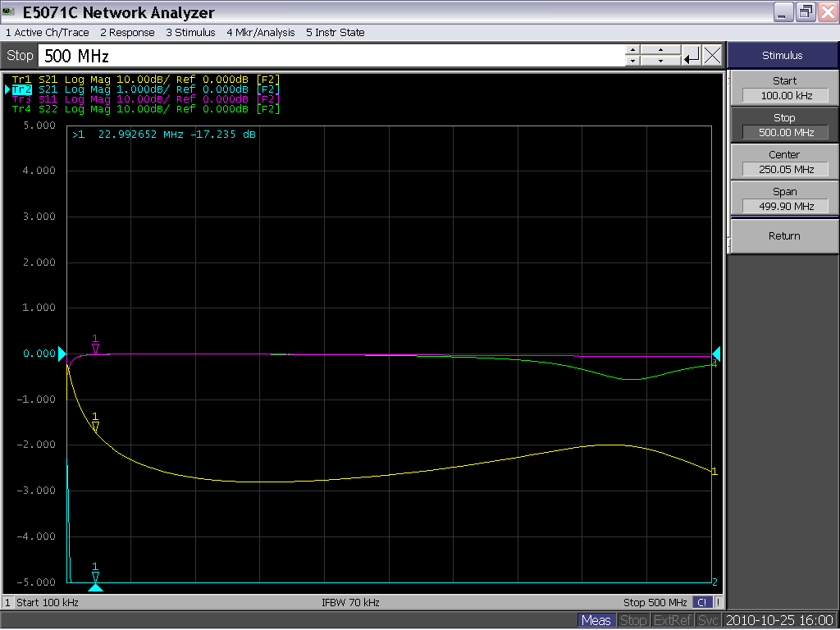Screen dimensions: 840x630
Task: Select the Center 250.05 MHz softkey
Action: point(784,162)
